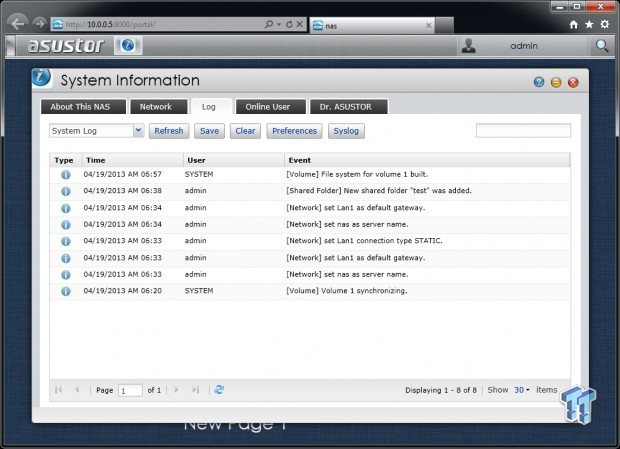The width and height of the screenshot is (620, 449).
Task: Click the log search input field
Action: point(523,130)
